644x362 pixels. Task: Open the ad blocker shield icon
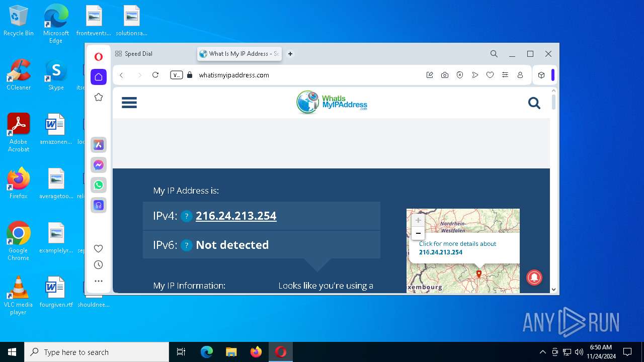pos(460,75)
